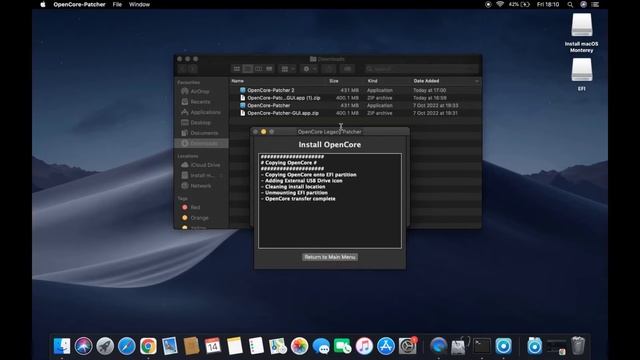The height and width of the screenshot is (360, 640).
Task: Open Safari from the Dock
Action: click(x=127, y=346)
